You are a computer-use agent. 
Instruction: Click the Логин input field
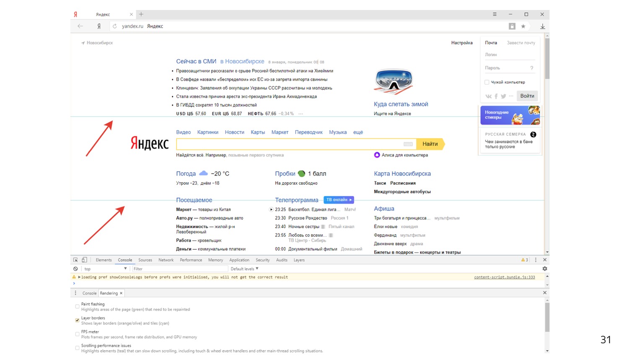tap(510, 55)
